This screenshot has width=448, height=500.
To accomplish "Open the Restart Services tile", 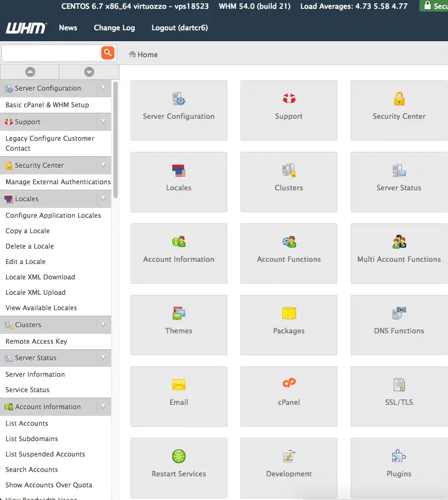I will click(179, 468).
